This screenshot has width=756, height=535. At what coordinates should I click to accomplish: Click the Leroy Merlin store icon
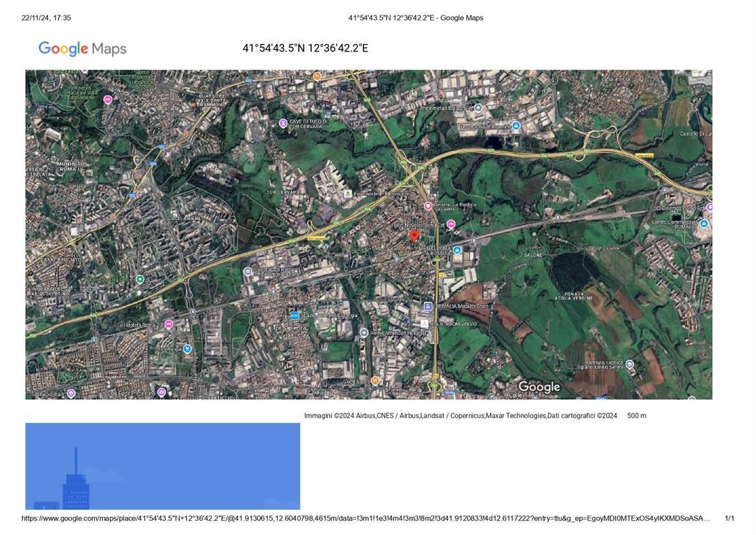pyautogui.click(x=347, y=193)
